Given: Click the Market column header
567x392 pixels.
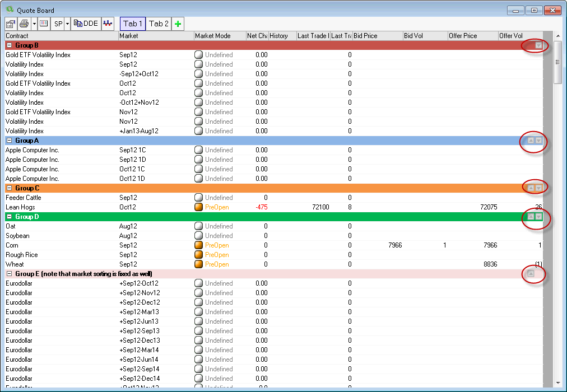Looking at the screenshot, I should point(155,36).
